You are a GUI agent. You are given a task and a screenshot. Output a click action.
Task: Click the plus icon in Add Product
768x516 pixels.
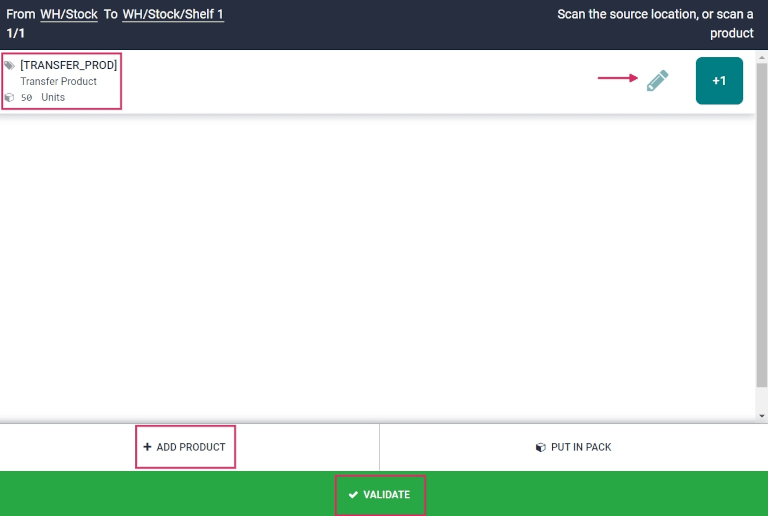147,447
